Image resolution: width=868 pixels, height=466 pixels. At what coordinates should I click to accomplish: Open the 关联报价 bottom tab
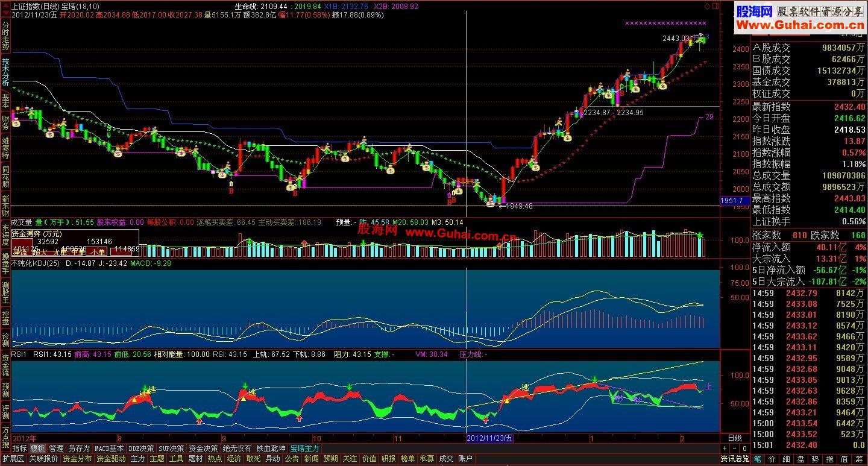click(43, 459)
